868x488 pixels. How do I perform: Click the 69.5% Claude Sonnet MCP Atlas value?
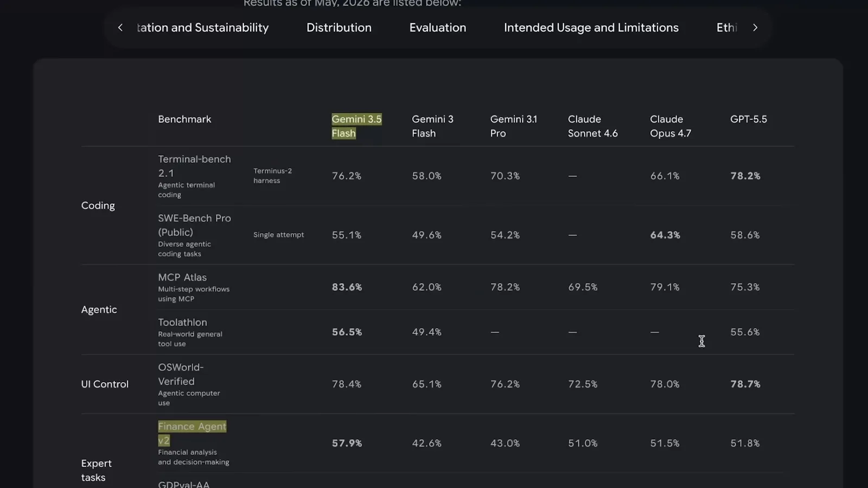[x=583, y=287]
